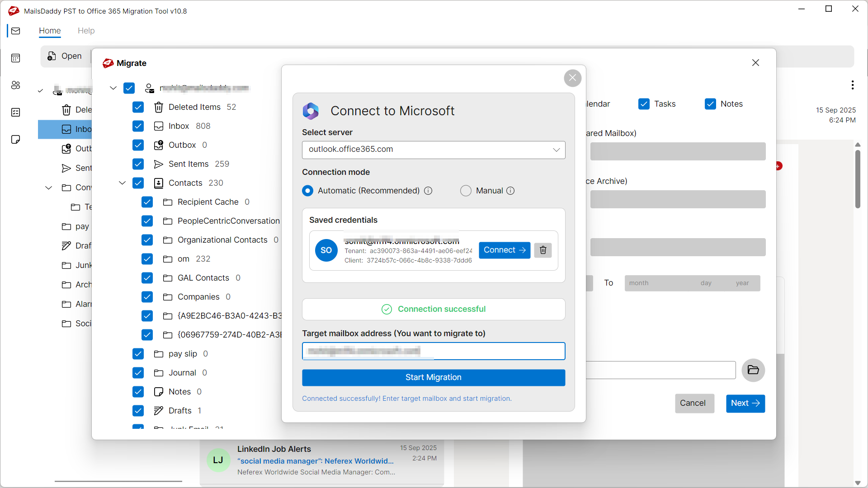The width and height of the screenshot is (868, 488).
Task: Click the Microsoft 365 logo in dialog
Action: pyautogui.click(x=311, y=111)
